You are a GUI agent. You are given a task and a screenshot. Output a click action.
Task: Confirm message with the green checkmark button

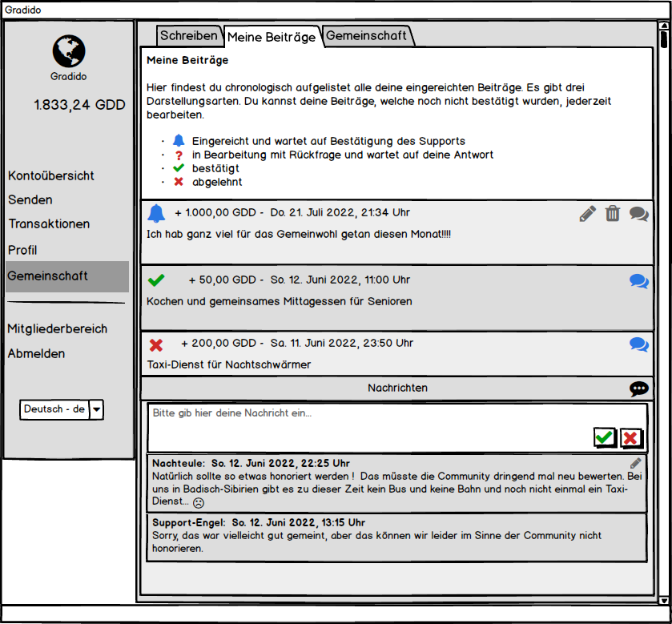click(x=605, y=437)
